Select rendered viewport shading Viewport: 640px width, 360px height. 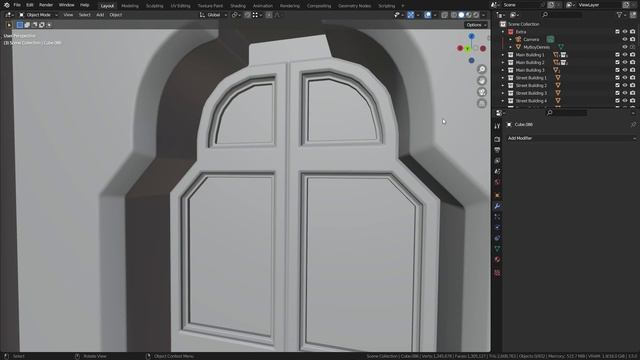coord(476,15)
